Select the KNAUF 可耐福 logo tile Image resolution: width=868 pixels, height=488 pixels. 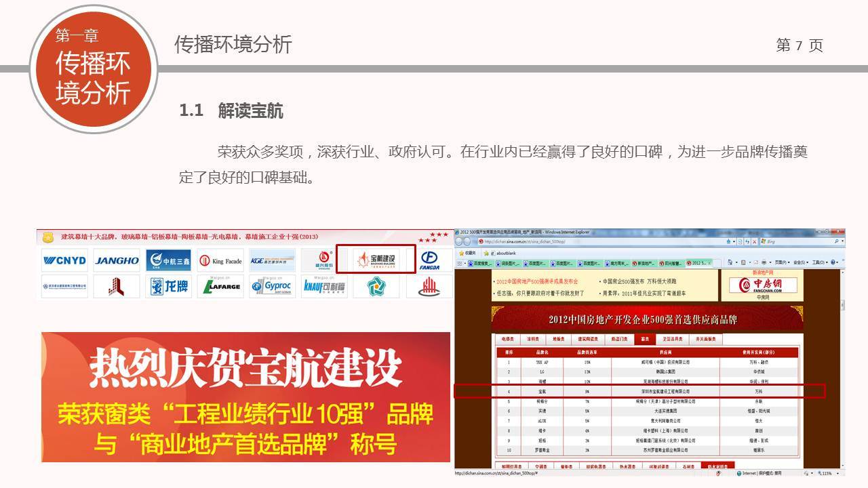point(324,286)
